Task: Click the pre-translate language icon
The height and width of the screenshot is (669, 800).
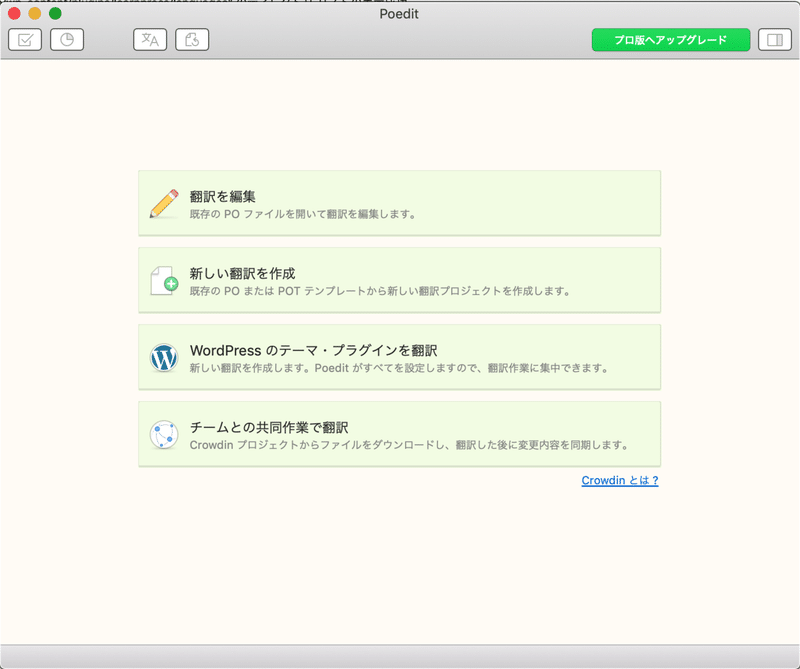Action: tap(150, 40)
